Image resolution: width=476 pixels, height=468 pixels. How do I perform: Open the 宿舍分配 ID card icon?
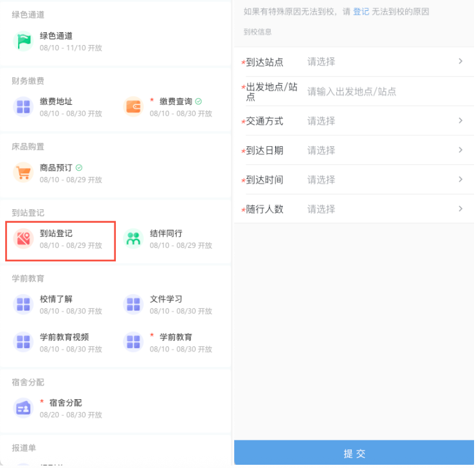click(x=23, y=408)
